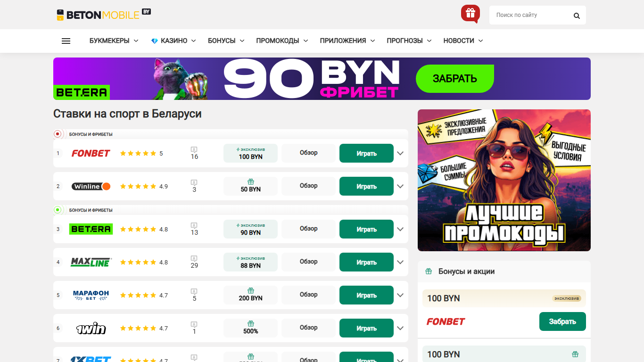Expand Betera row details chevron
This screenshot has width=644, height=362.
400,229
